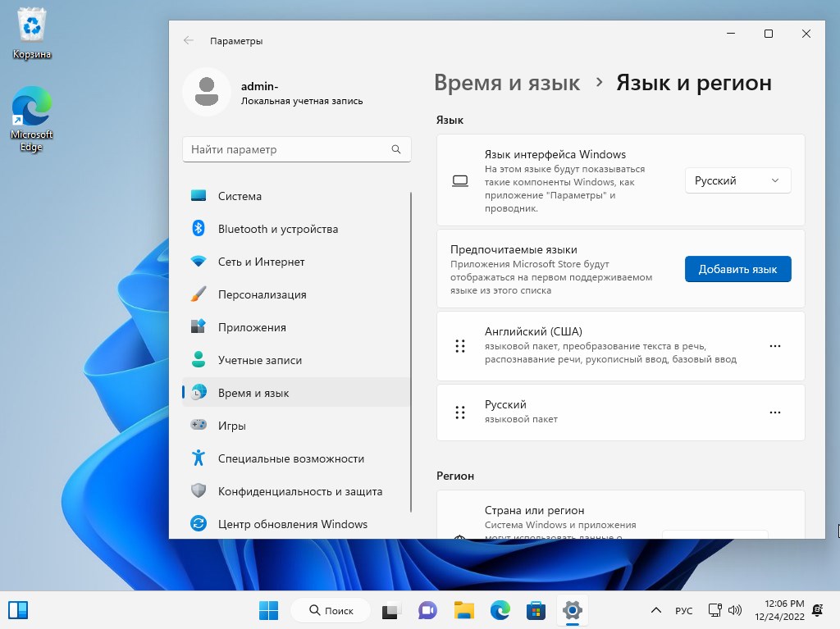Open Центр обновления Windows
The height and width of the screenshot is (629, 840).
[x=292, y=524]
